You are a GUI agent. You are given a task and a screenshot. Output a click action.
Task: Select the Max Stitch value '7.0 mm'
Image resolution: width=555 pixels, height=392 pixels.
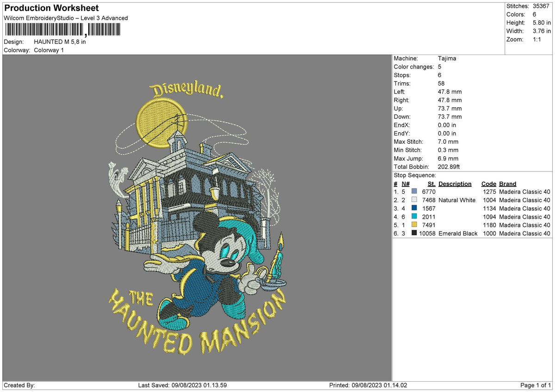[448, 142]
